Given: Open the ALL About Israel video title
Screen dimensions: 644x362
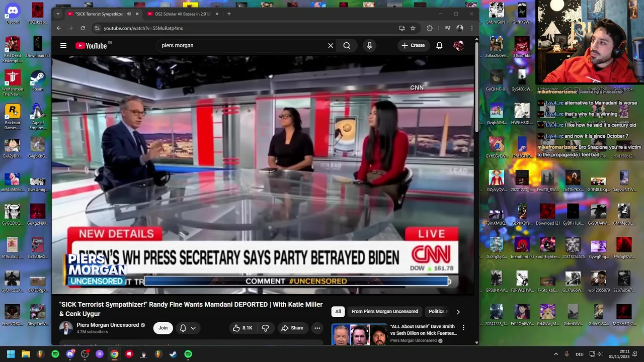Looking at the screenshot, I should tap(424, 330).
